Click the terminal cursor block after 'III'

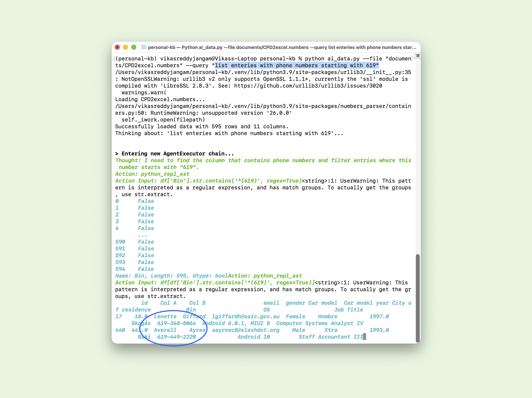pyautogui.click(x=364, y=337)
